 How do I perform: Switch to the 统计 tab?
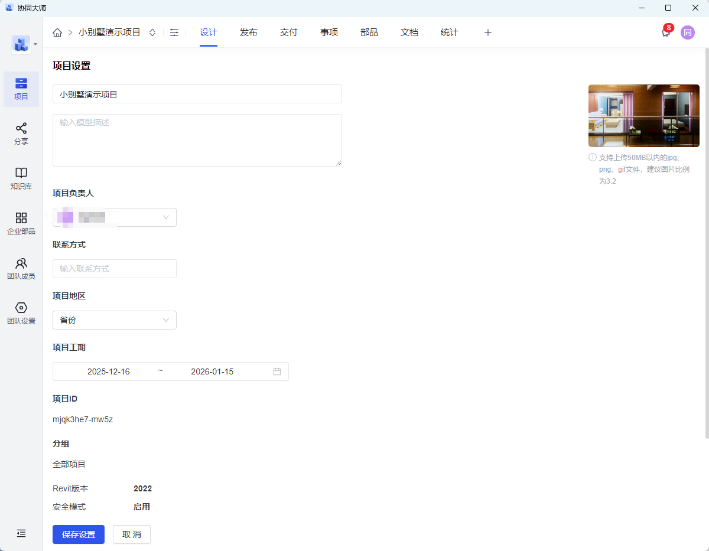pyautogui.click(x=449, y=32)
